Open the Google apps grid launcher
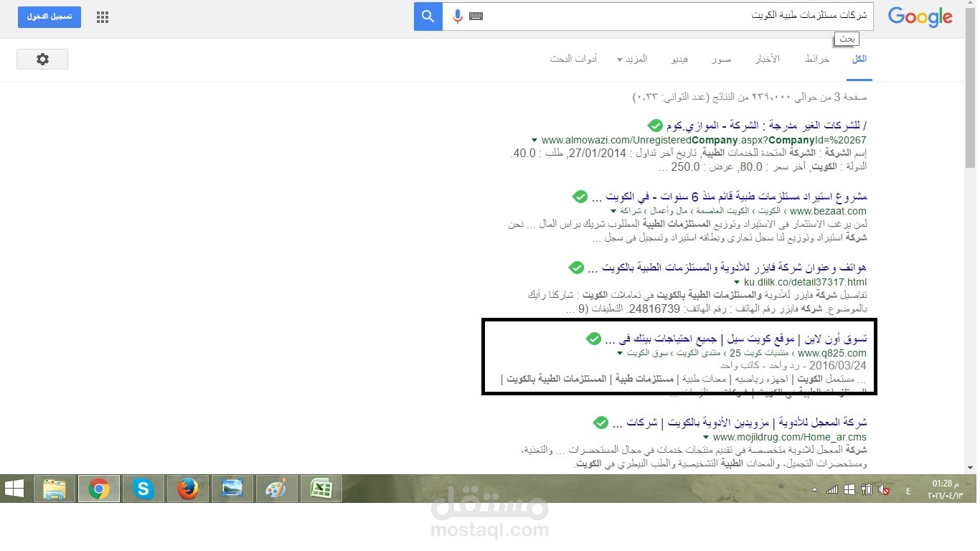Image resolution: width=980 pixels, height=551 pixels. click(x=103, y=17)
